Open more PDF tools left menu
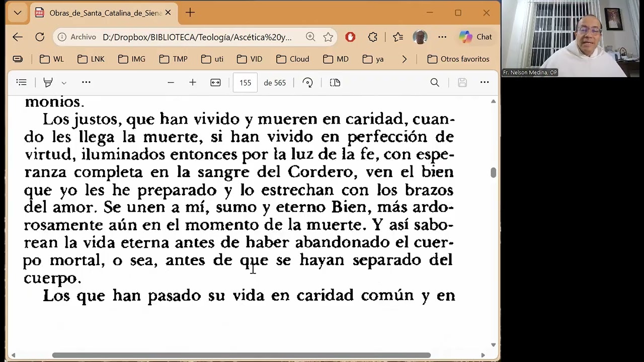Screen dimensions: 644x362 click(x=86, y=82)
